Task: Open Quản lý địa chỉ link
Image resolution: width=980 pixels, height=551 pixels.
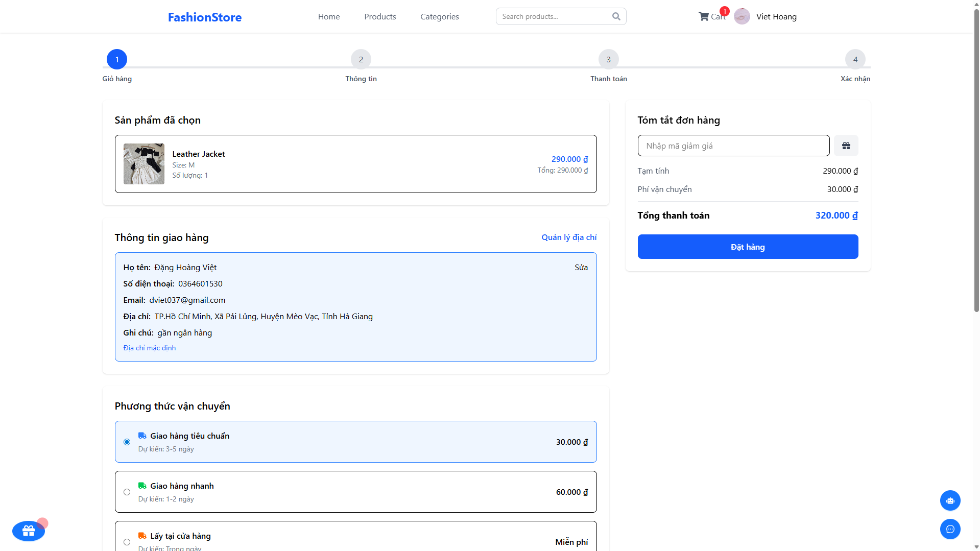Action: 569,237
